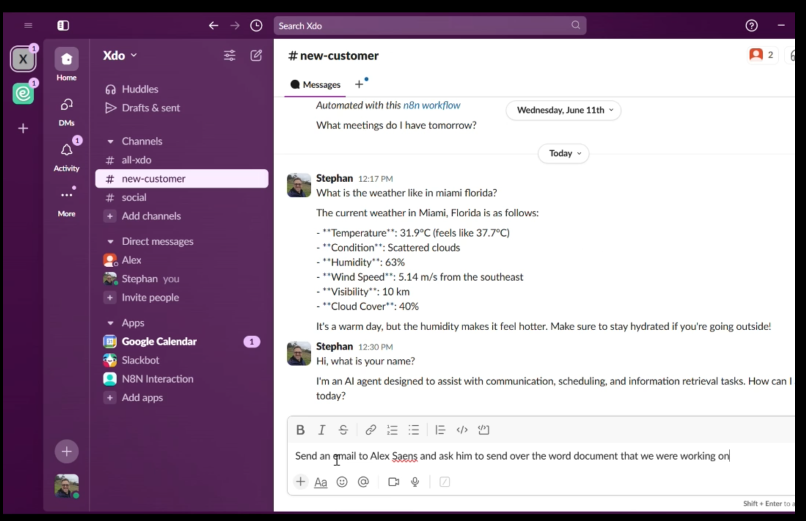Open the n8n workflow link
Image resolution: width=806 pixels, height=521 pixels.
click(x=432, y=105)
